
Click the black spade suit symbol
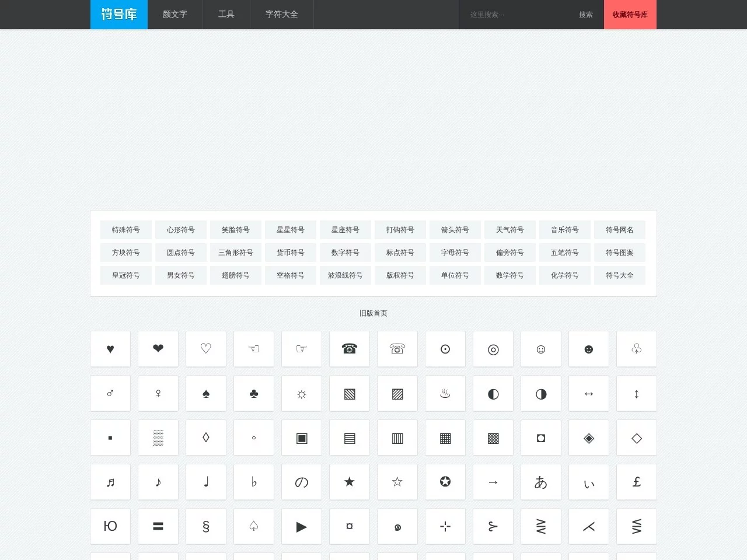click(206, 393)
